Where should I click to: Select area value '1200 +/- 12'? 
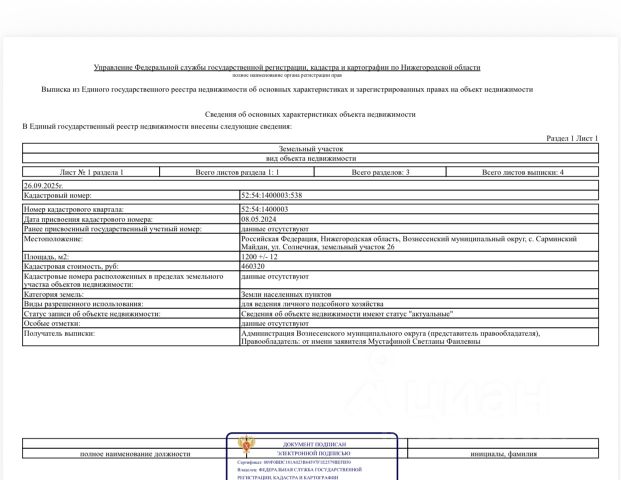pos(259,257)
